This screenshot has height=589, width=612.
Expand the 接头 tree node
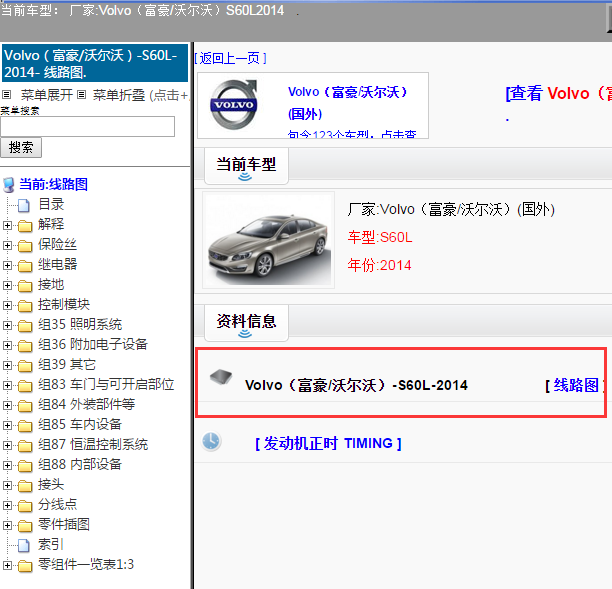(7, 485)
